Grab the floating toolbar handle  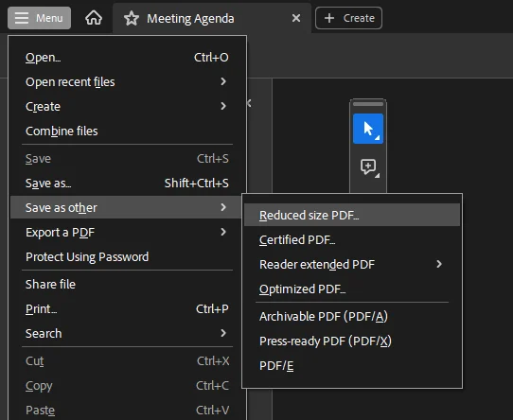pyautogui.click(x=368, y=104)
